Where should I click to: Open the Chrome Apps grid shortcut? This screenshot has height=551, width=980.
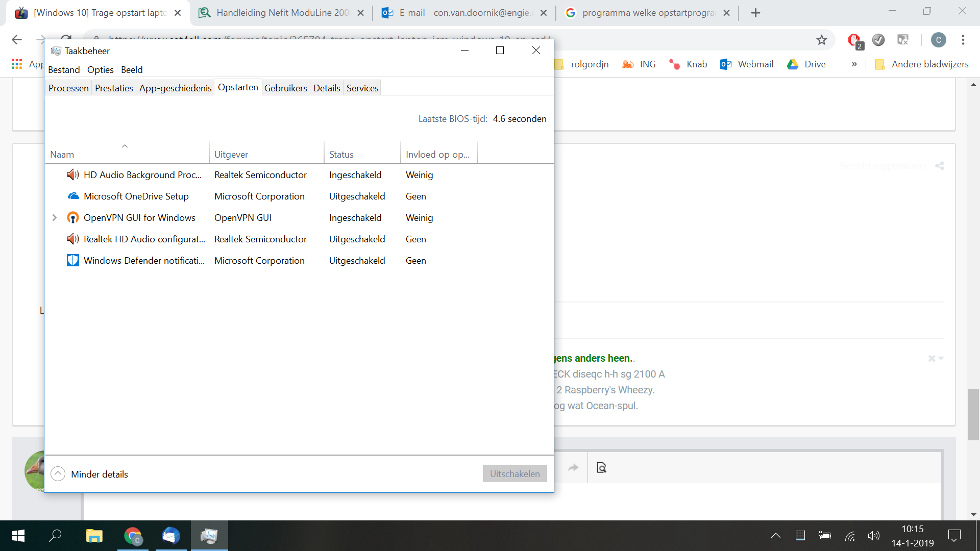(17, 64)
